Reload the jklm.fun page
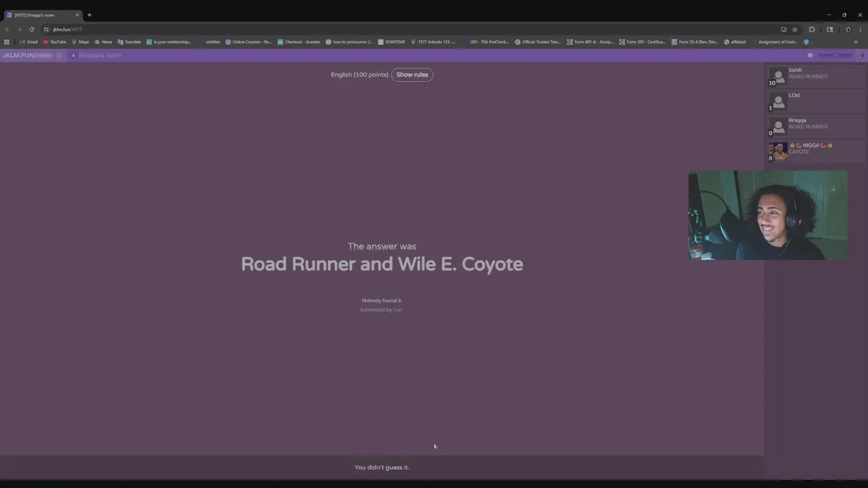Viewport: 868px width, 488px height. (x=31, y=29)
